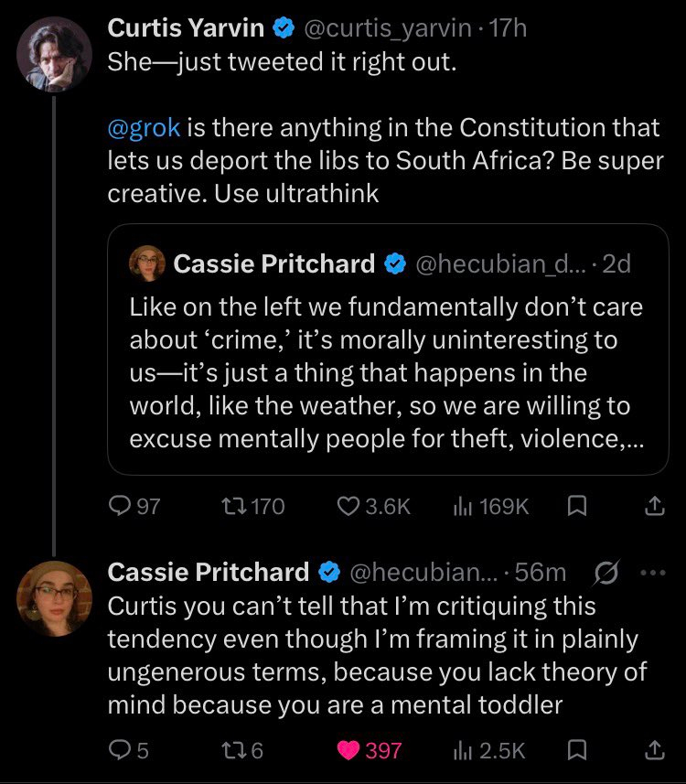
Task: Bookmark Cassie Pritchard's reply
Action: click(x=577, y=750)
